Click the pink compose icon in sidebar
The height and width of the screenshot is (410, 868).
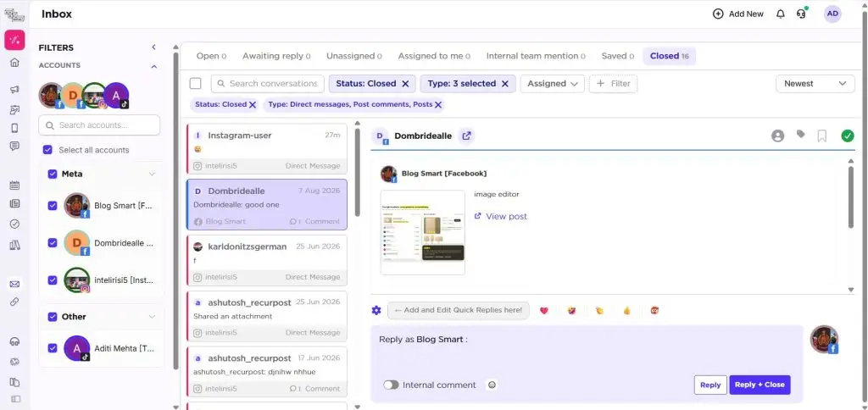(x=15, y=40)
